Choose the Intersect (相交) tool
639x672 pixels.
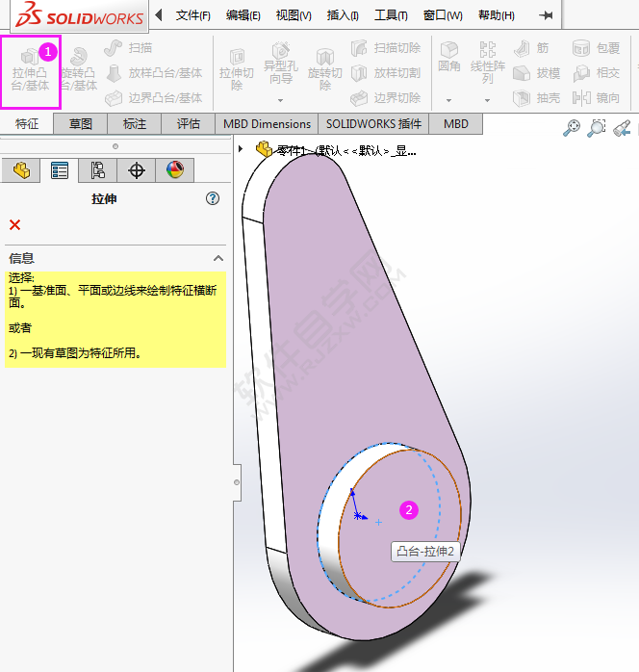597,73
